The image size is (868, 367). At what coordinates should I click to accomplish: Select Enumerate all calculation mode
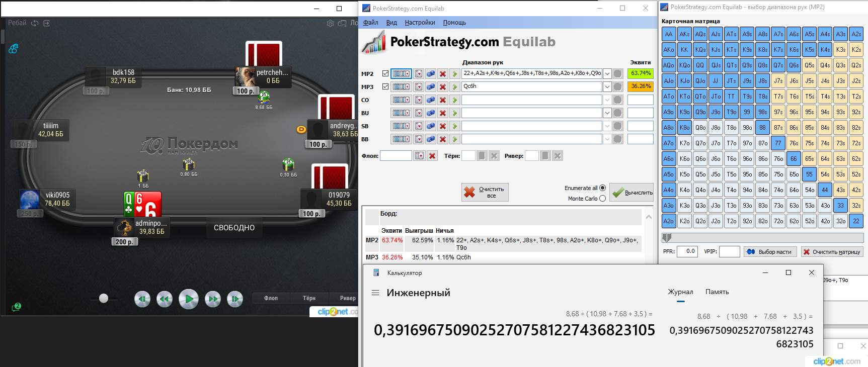(602, 188)
